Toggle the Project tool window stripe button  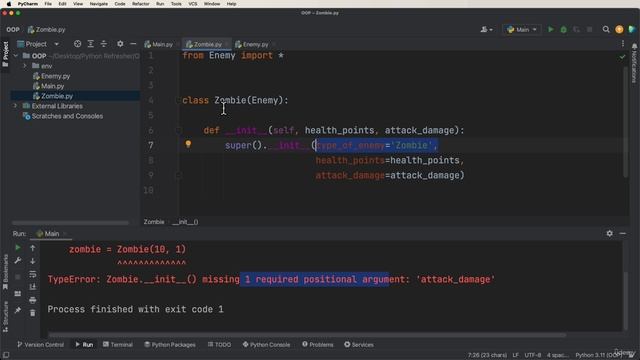pos(5,55)
